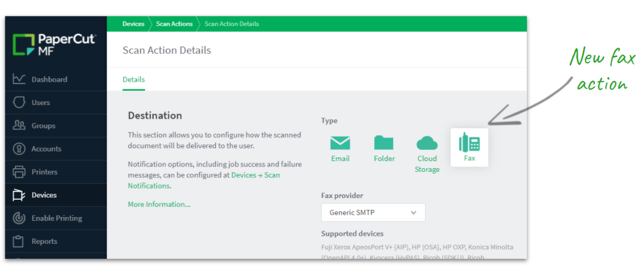This screenshot has width=644, height=272.
Task: Click the More Information... link
Action: (159, 205)
